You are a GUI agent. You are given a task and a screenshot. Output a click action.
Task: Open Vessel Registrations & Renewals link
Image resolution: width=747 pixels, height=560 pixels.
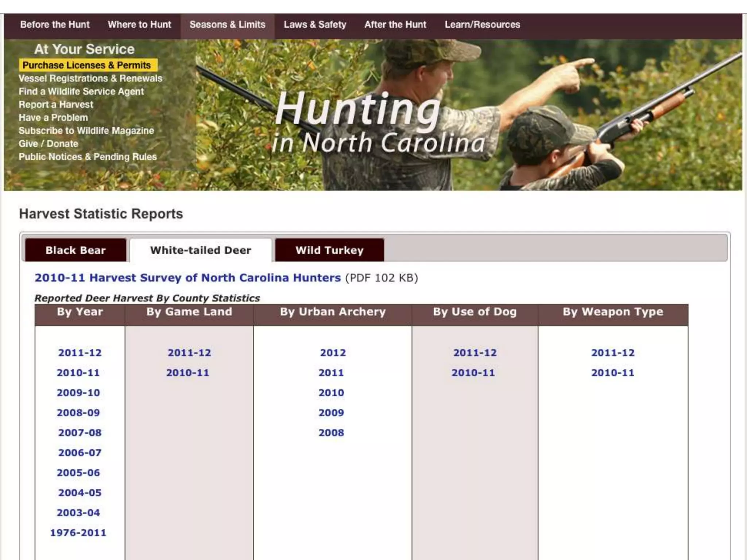click(90, 78)
